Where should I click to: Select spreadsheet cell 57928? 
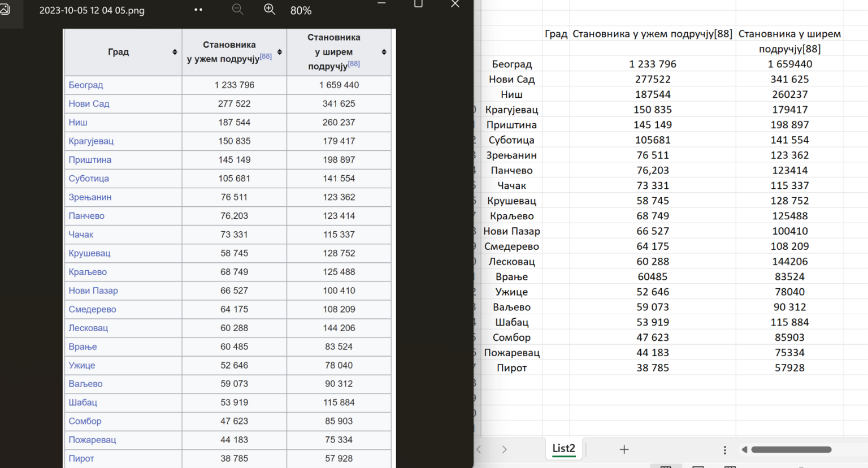(789, 368)
